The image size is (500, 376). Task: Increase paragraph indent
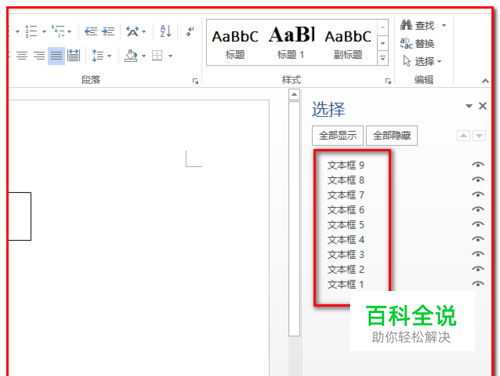[x=108, y=31]
